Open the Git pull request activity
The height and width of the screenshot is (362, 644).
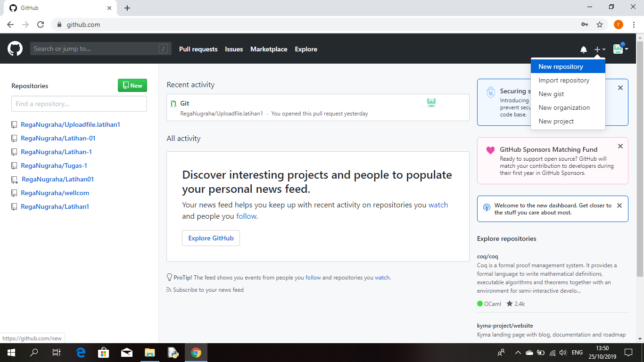pyautogui.click(x=185, y=103)
